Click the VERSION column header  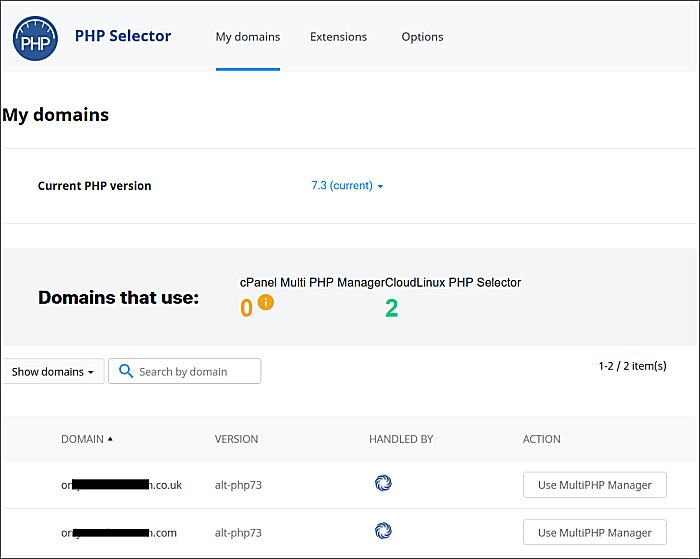(x=236, y=439)
